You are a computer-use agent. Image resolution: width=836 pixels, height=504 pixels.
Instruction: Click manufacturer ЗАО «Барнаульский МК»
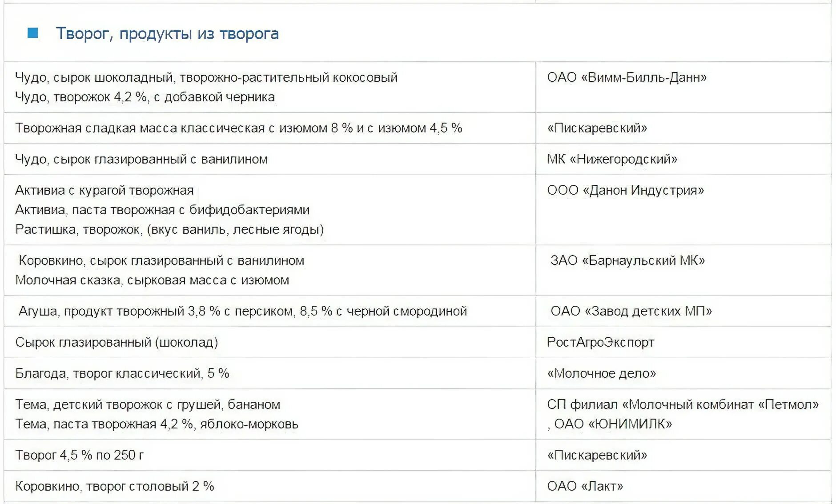627,260
